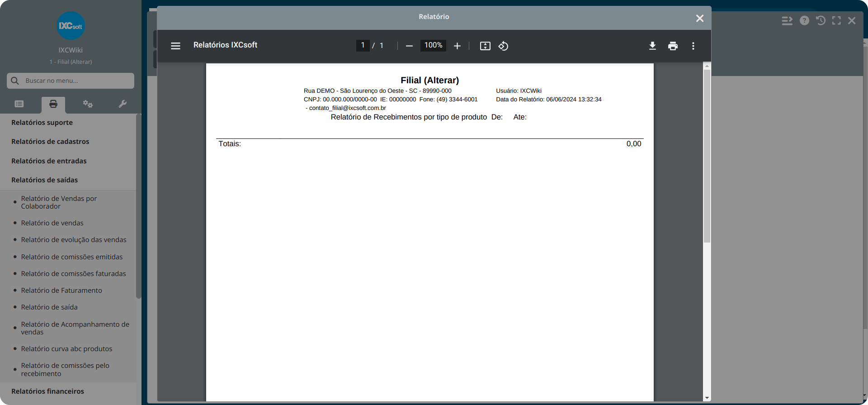Open Relatório de saída
Viewport: 868px width, 405px height.
pos(49,307)
